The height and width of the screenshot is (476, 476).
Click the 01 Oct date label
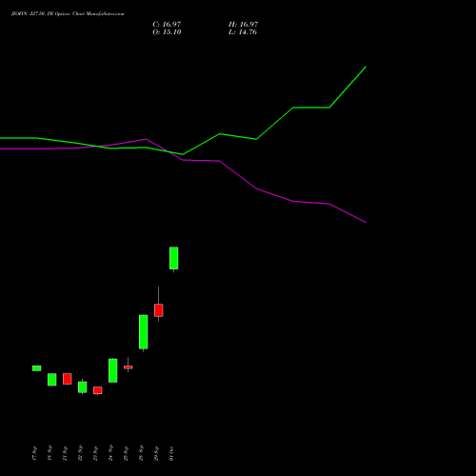pyautogui.click(x=171, y=453)
